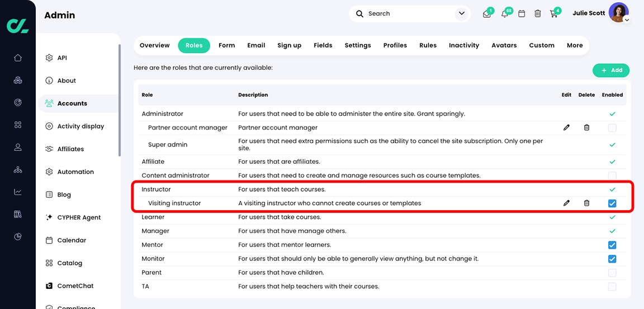Enable the TA role checkbox
Screen dimensions: 644x309
point(612,287)
